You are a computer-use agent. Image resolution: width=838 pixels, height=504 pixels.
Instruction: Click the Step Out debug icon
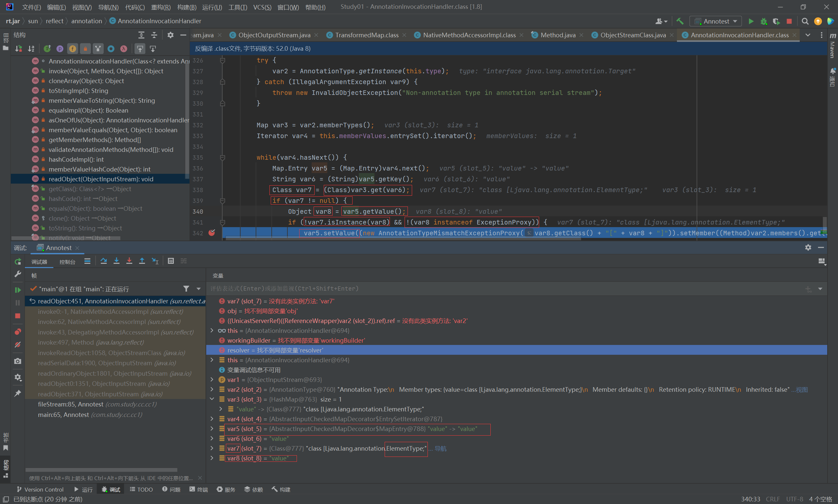click(x=142, y=261)
